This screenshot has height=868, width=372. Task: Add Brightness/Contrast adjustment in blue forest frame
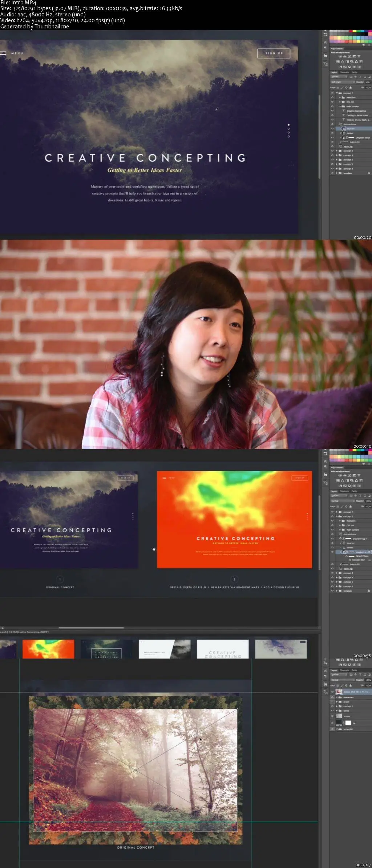(x=340, y=56)
